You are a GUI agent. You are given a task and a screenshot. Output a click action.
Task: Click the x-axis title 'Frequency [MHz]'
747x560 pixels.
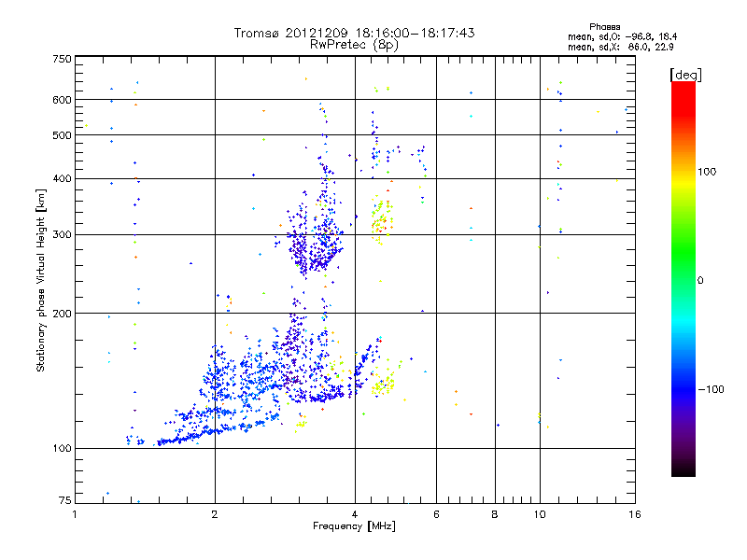[354, 526]
